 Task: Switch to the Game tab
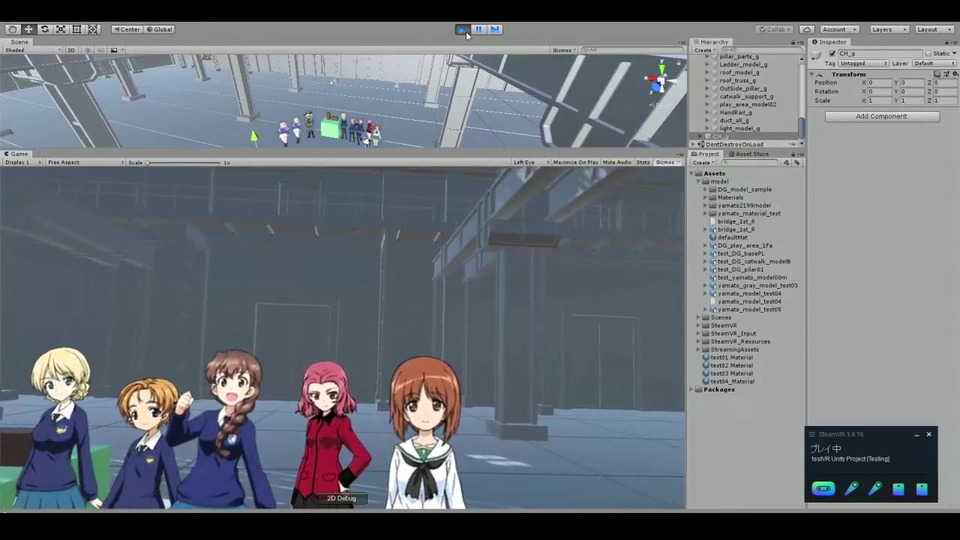click(16, 154)
